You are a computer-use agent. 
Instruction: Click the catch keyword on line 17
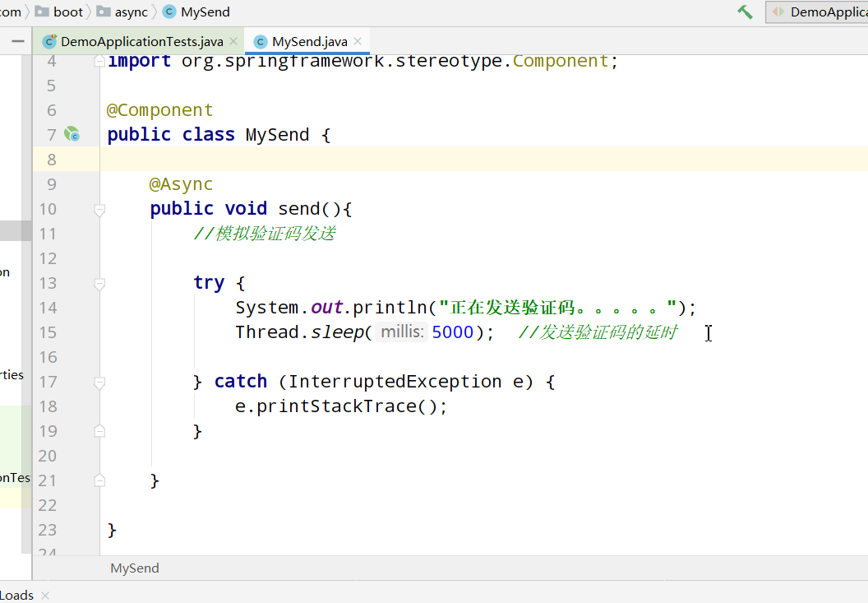point(241,382)
